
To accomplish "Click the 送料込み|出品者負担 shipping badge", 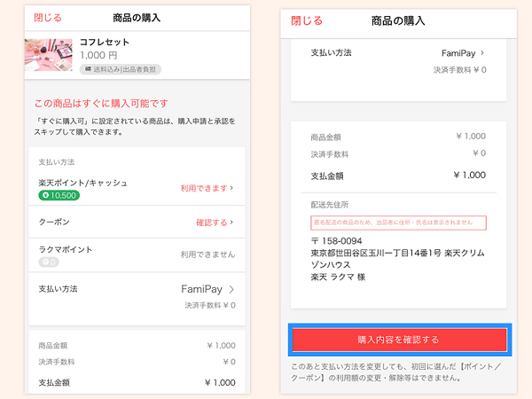I will pyautogui.click(x=121, y=69).
